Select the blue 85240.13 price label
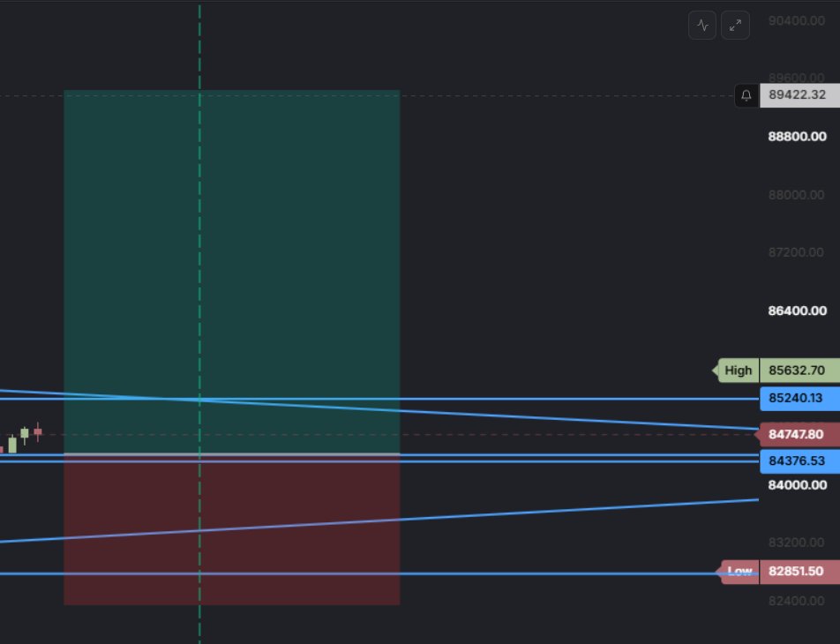The width and height of the screenshot is (840, 644). (799, 398)
